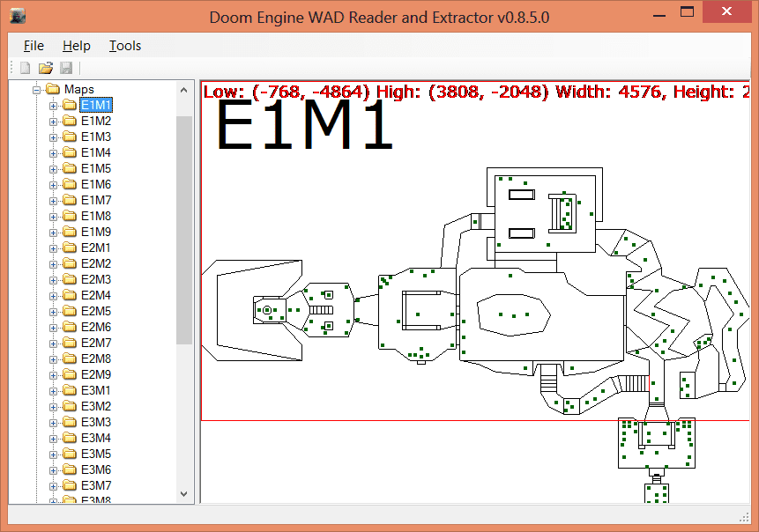Viewport: 759px width, 532px height.
Task: Click the E1M8 folder icon
Action: click(70, 216)
